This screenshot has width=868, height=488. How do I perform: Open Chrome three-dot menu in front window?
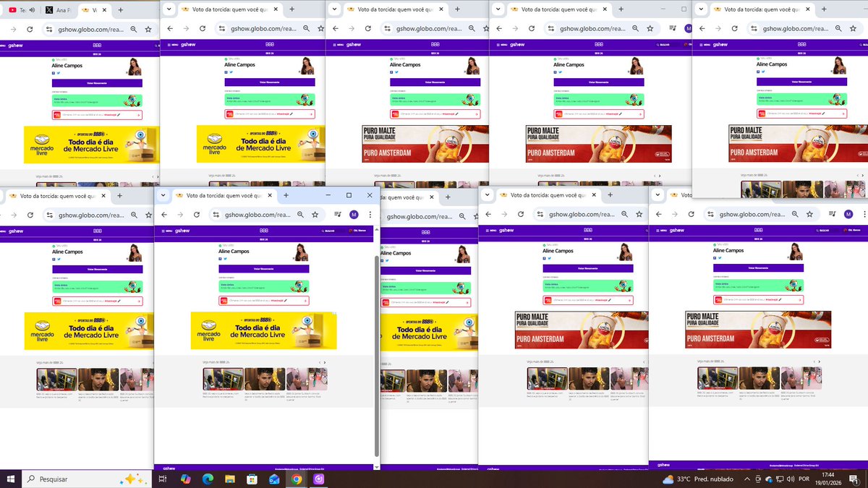click(370, 214)
